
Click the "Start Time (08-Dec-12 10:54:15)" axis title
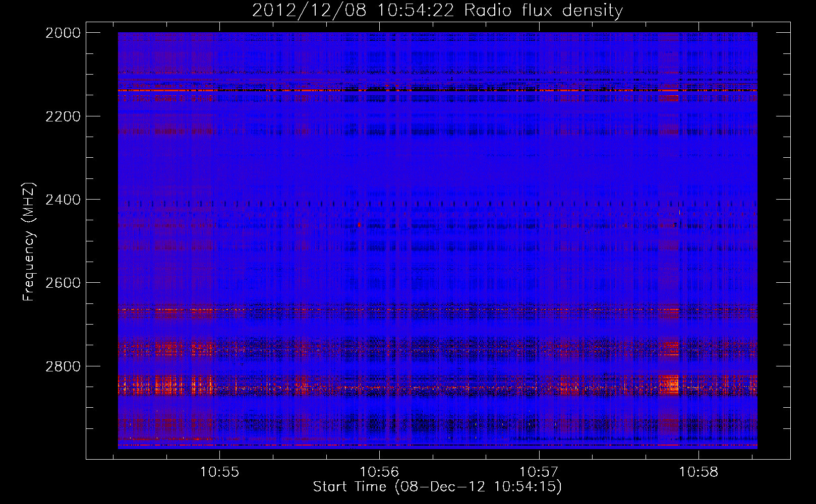[x=437, y=487]
